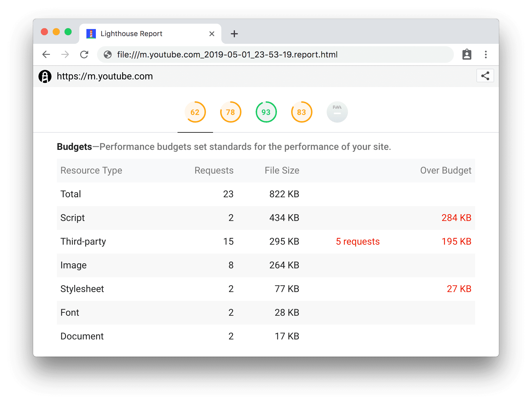
Task: Open the https://m.youtube.com link
Action: pyautogui.click(x=105, y=76)
